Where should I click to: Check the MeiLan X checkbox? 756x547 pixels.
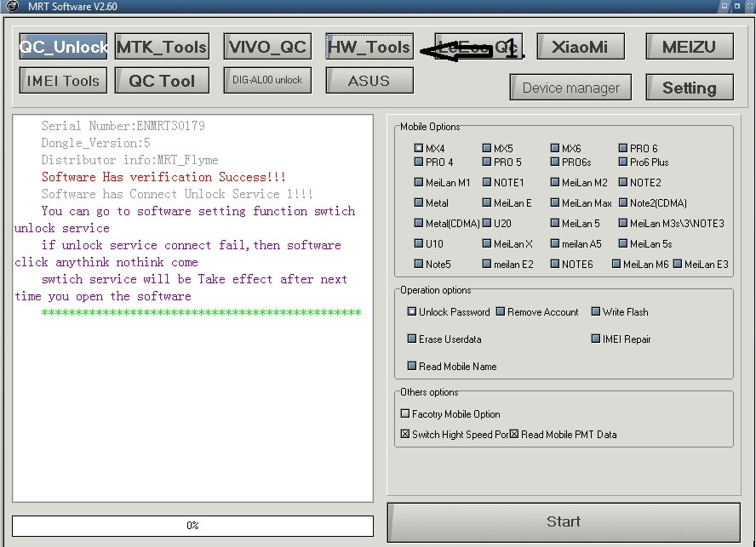point(486,243)
